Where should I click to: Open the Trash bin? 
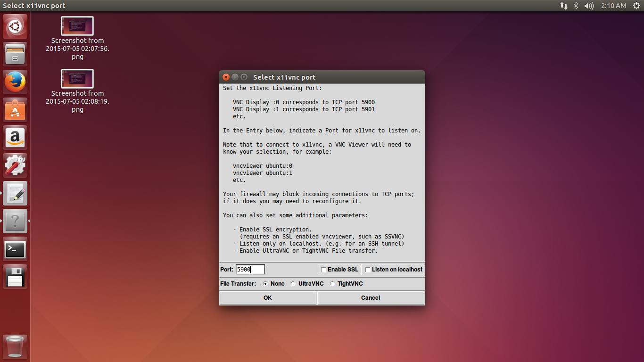coord(15,347)
